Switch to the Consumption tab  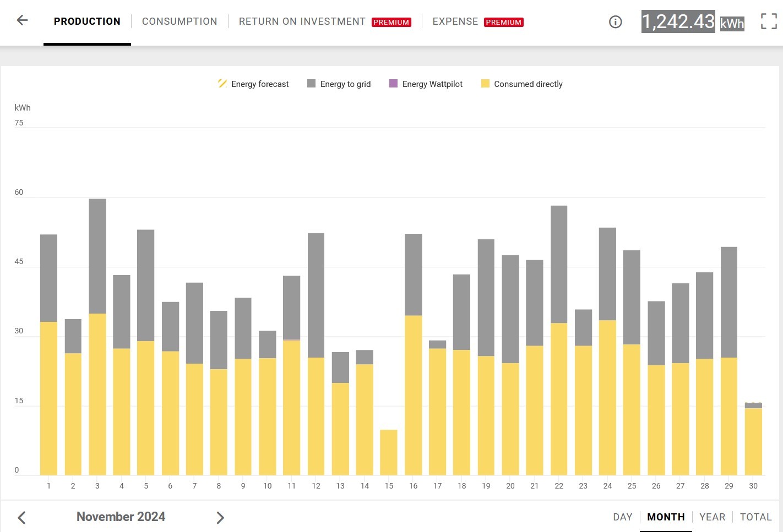pos(180,21)
